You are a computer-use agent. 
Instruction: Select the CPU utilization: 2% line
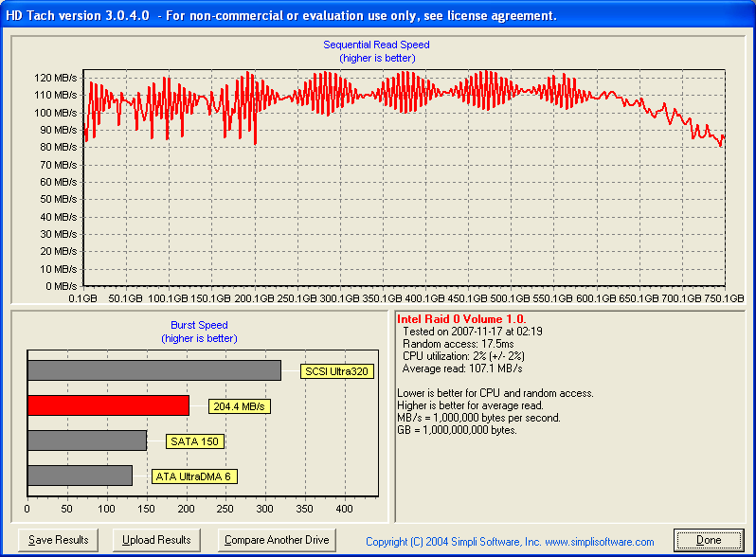463,356
